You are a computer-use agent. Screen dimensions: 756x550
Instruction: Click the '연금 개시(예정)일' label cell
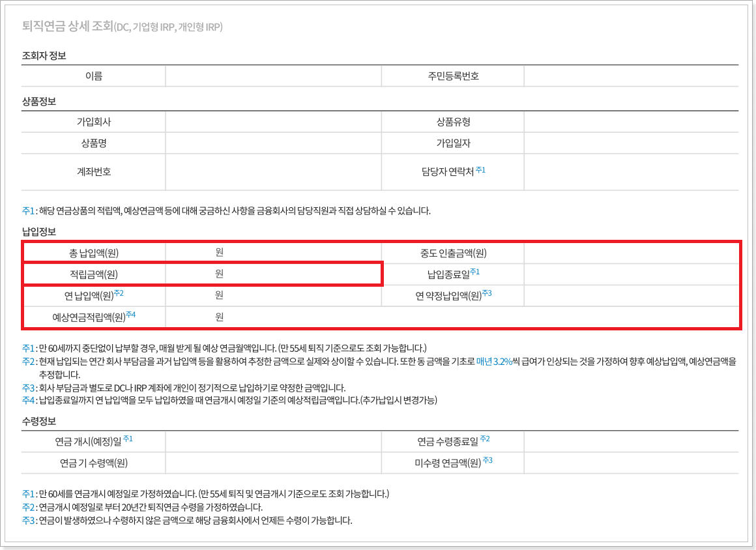pos(94,442)
